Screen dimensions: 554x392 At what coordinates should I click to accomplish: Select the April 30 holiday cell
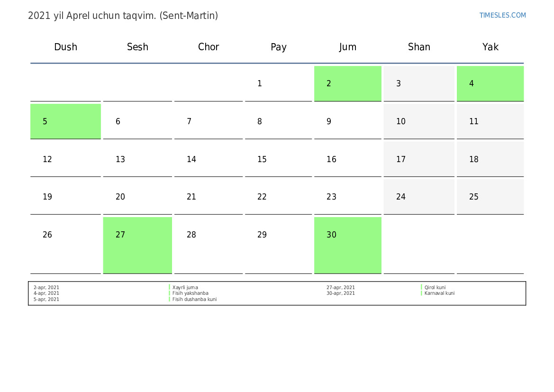[x=347, y=245]
